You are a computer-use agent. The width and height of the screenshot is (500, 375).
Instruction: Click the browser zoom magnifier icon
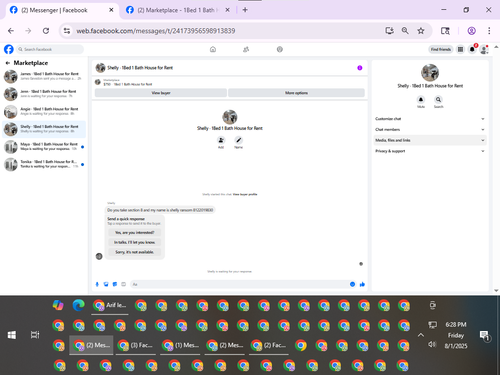405,31
